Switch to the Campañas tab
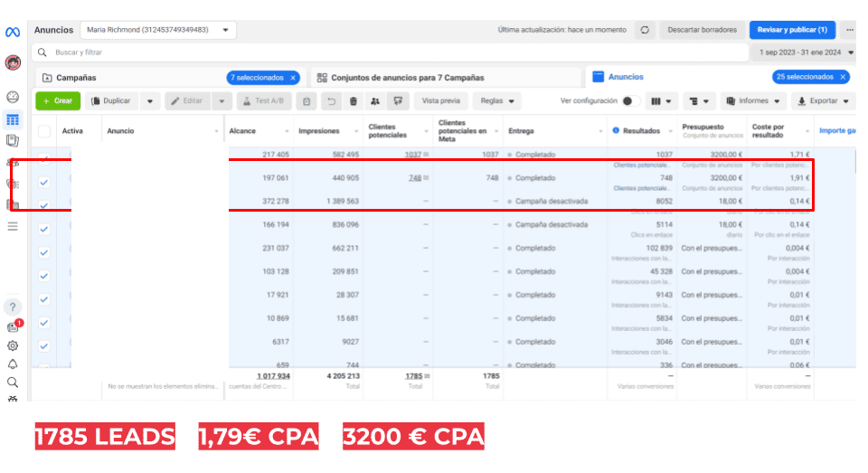This screenshot has height=473, width=868. (x=76, y=78)
